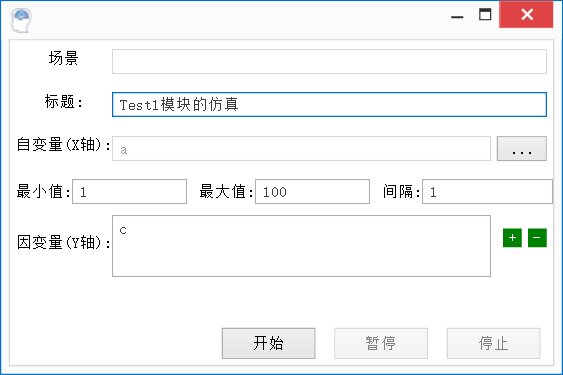Click empty area of 因变量(Y轴) list box
The height and width of the screenshot is (375, 563).
[x=301, y=259]
